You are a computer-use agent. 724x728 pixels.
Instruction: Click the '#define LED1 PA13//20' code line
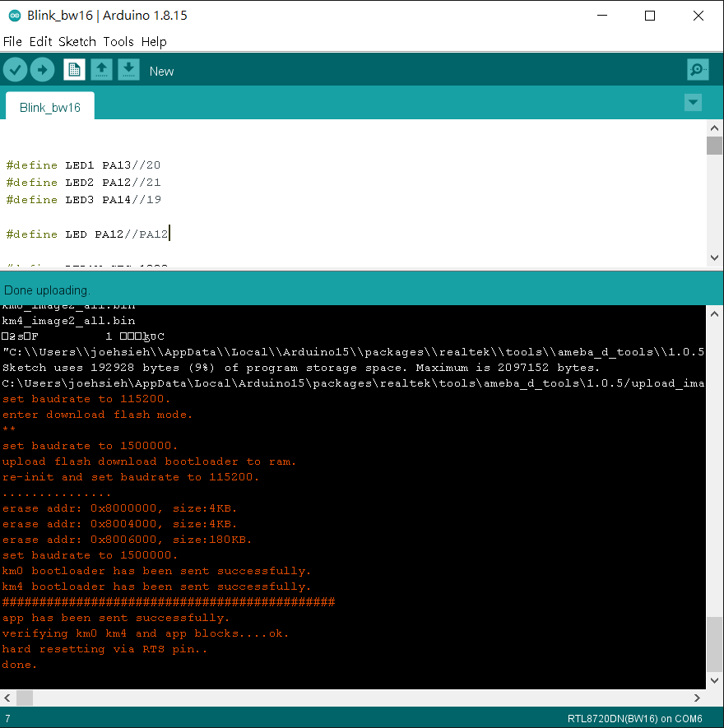(x=84, y=165)
